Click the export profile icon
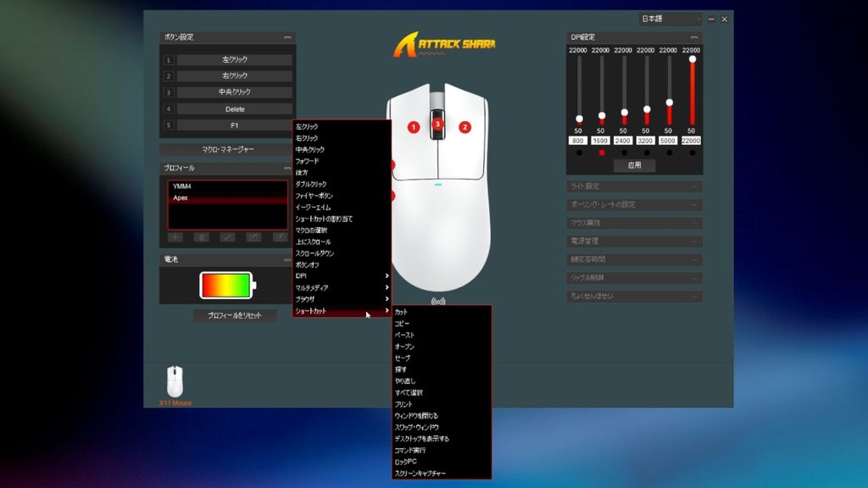Screen dimensions: 868x488 point(253,237)
